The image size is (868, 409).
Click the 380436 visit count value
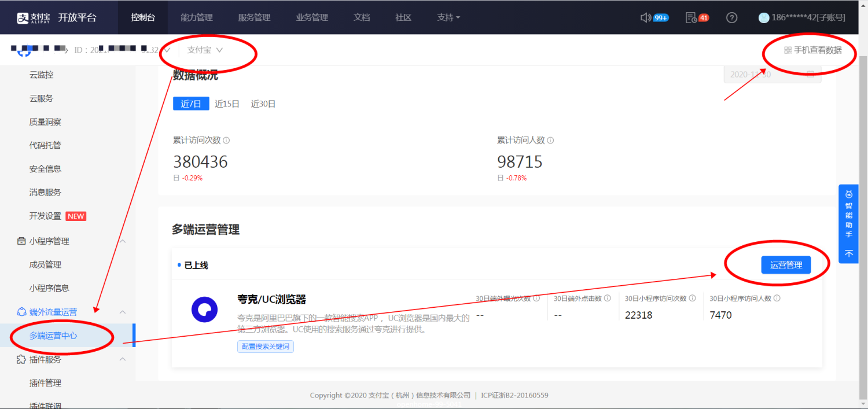coord(200,161)
